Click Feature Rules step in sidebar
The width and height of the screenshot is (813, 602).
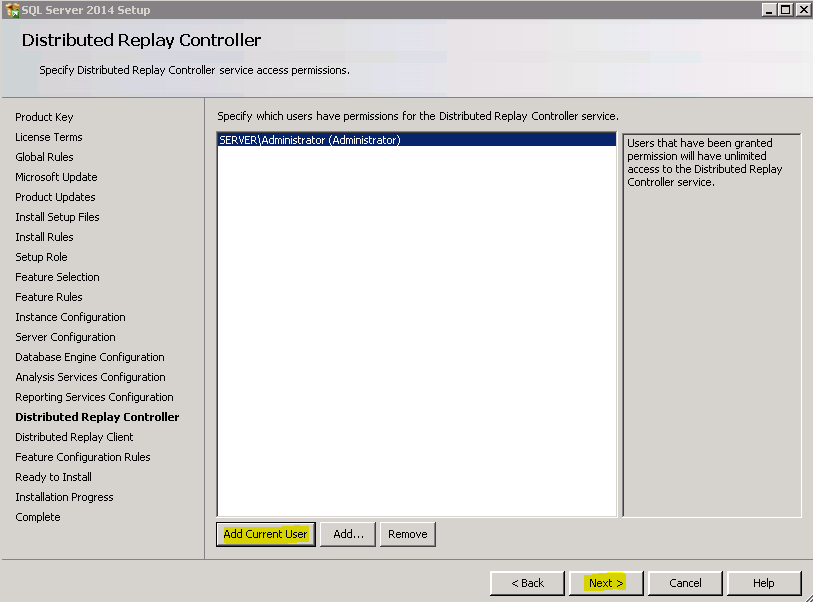[x=49, y=297]
